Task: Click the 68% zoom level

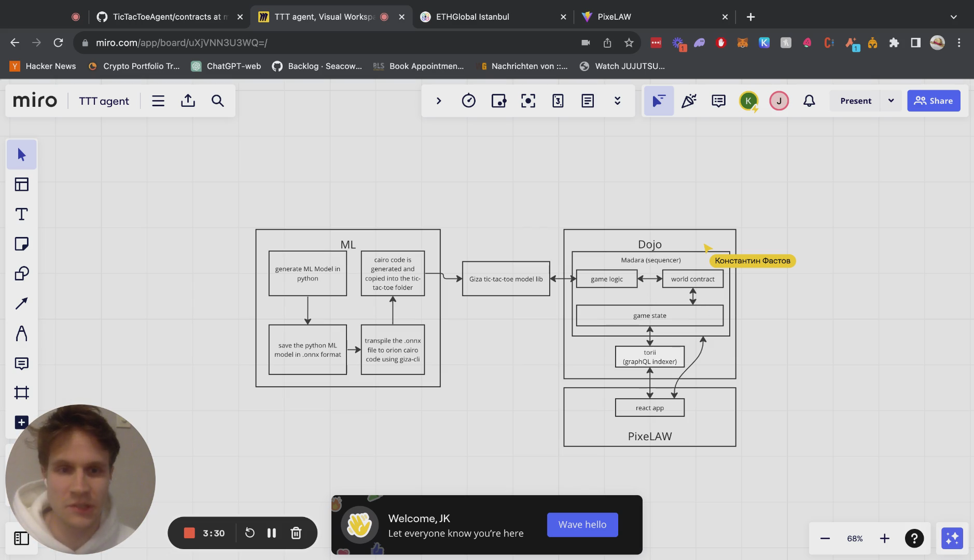Action: [855, 538]
